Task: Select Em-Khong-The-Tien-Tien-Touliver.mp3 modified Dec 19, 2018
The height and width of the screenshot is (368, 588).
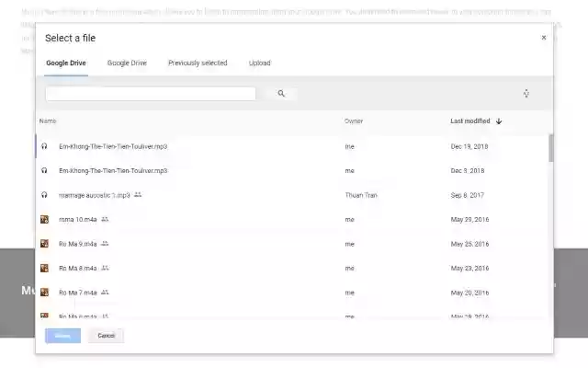Action: tap(113, 146)
